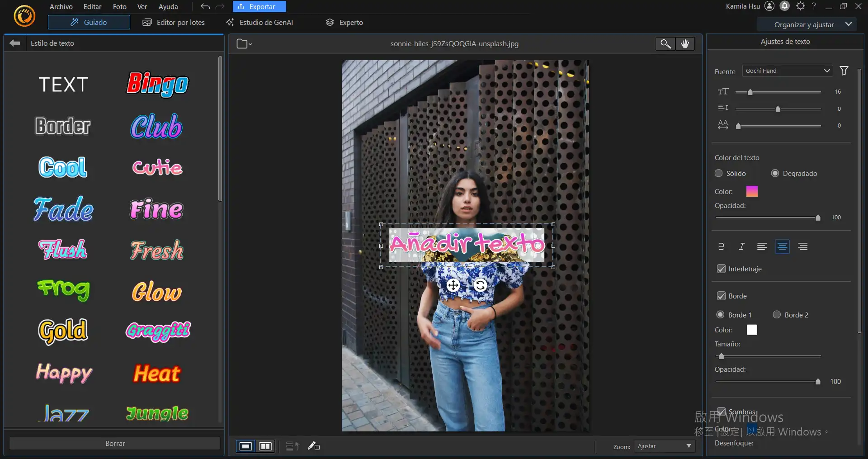868x459 pixels.
Task: Align text to the right
Action: 802,246
